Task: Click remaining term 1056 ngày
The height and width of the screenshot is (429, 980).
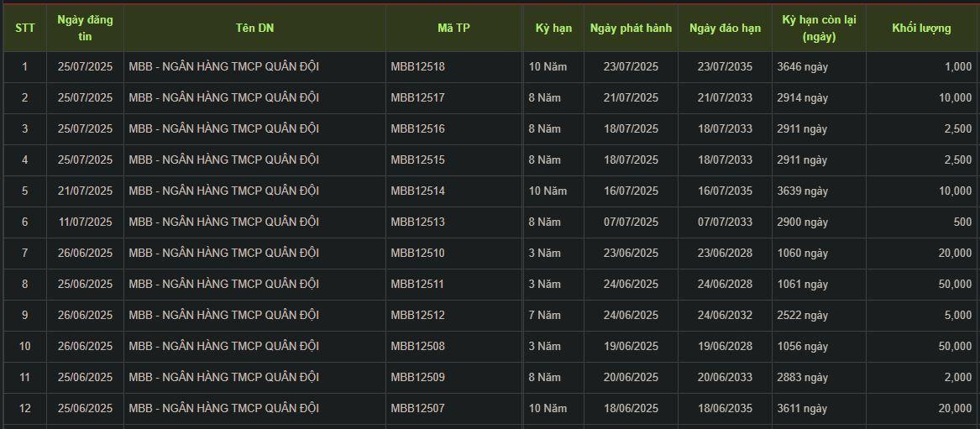Action: (x=803, y=346)
